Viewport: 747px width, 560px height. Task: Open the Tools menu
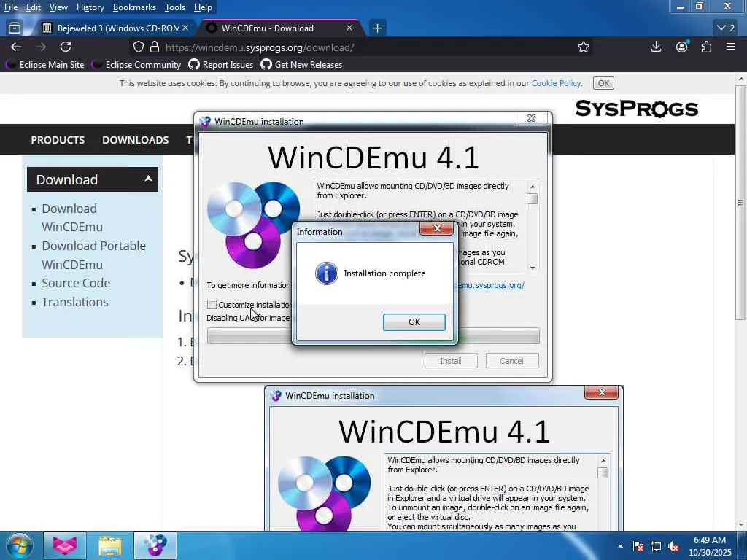(x=175, y=7)
